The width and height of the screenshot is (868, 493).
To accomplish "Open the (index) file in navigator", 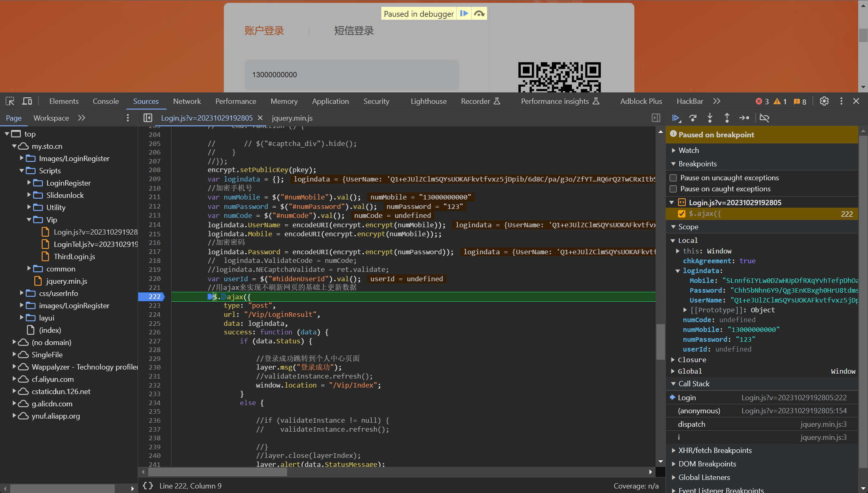I will [50, 330].
